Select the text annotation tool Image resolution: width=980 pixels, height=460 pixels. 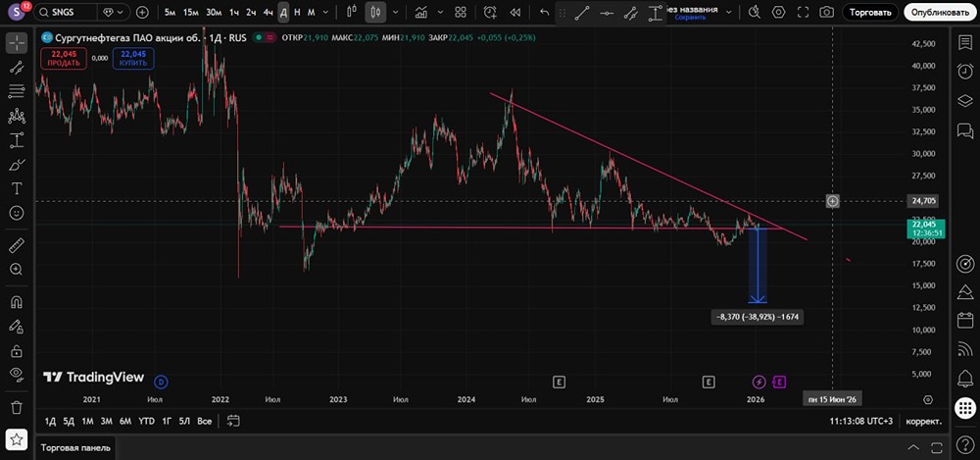(17, 188)
